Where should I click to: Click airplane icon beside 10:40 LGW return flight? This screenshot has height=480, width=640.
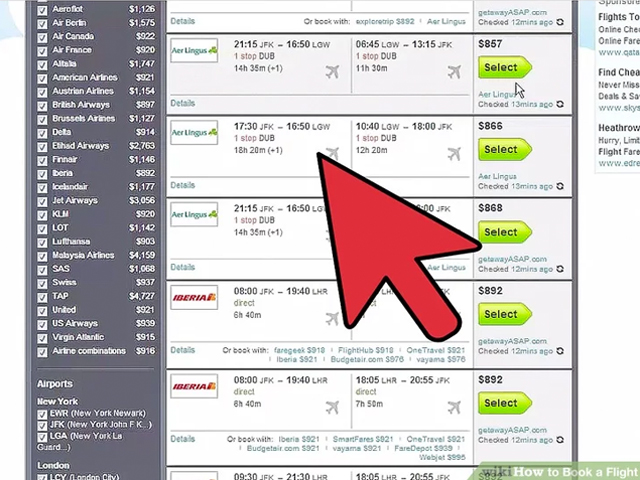click(454, 154)
